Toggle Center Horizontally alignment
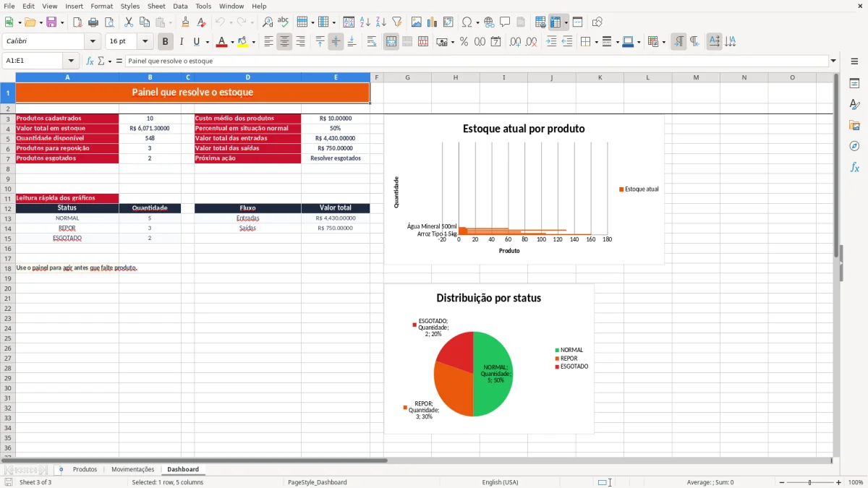This screenshot has width=868, height=488. [x=284, y=42]
